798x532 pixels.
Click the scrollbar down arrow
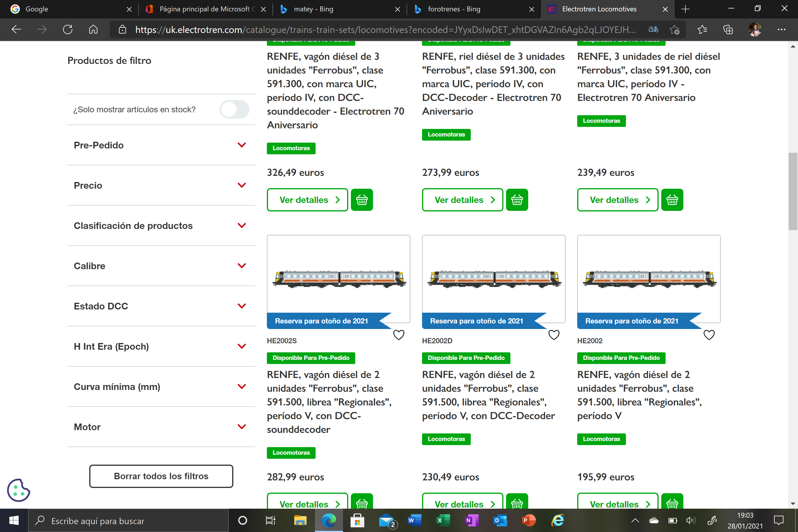coord(793,504)
